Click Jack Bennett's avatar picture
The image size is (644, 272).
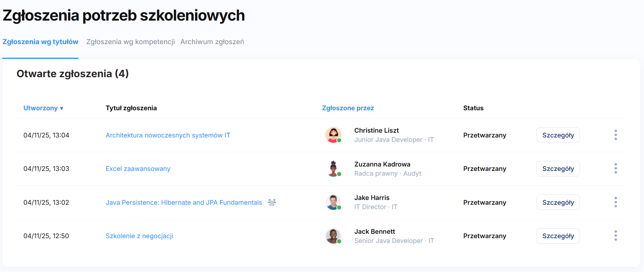[x=333, y=236]
